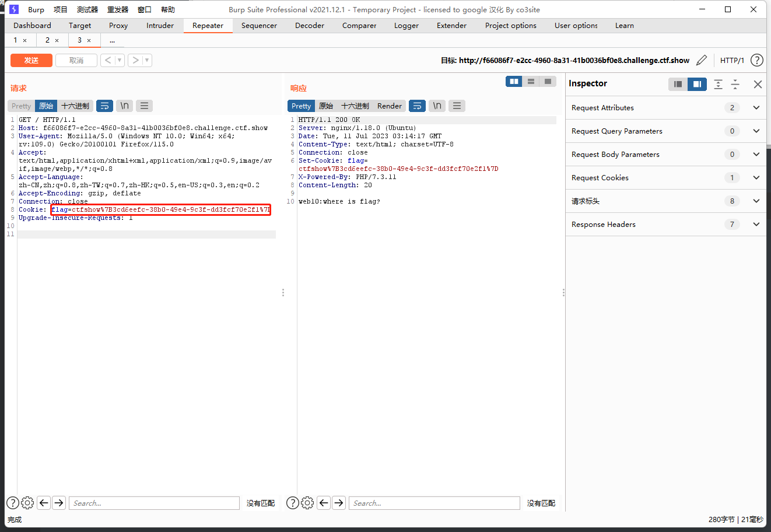Click the Cookie flag value in request
Screen dimensions: 771x532
(x=161, y=209)
